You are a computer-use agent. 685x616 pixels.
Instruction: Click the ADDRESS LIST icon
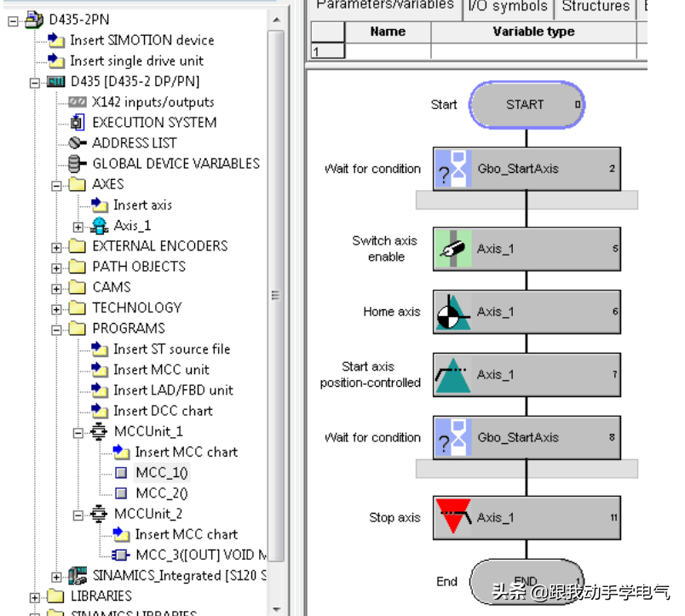point(78,143)
